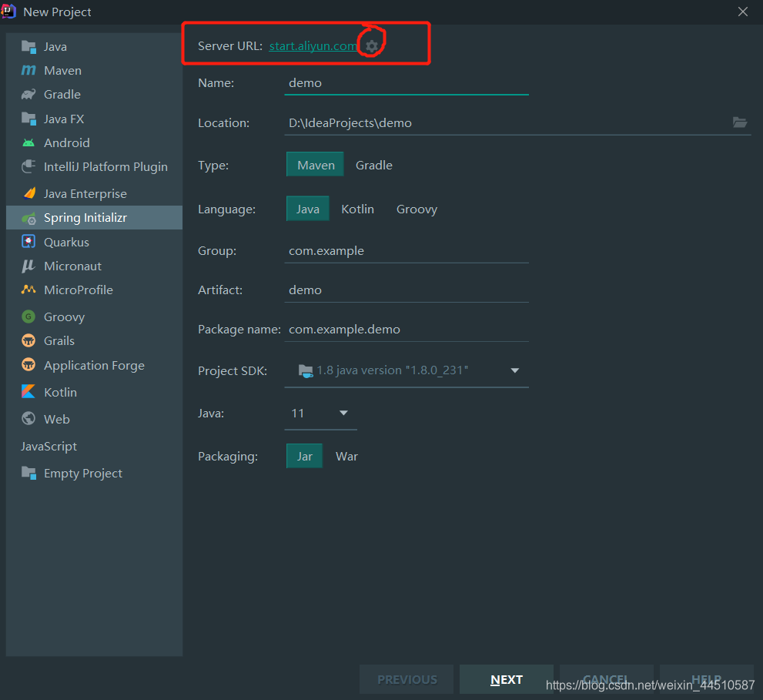This screenshot has width=763, height=700.
Task: Click the JDK icon in Project SDK
Action: tap(305, 371)
